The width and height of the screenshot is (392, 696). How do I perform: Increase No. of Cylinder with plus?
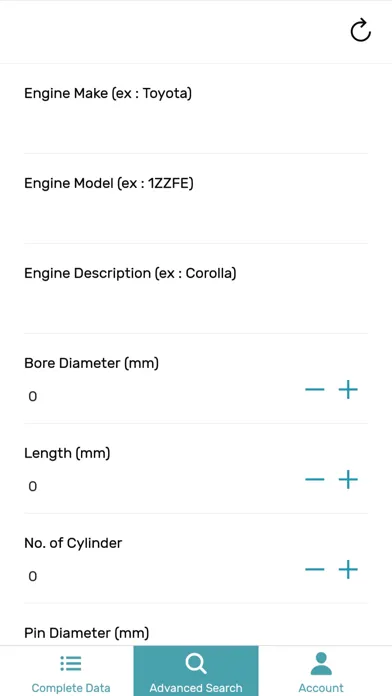coord(348,569)
